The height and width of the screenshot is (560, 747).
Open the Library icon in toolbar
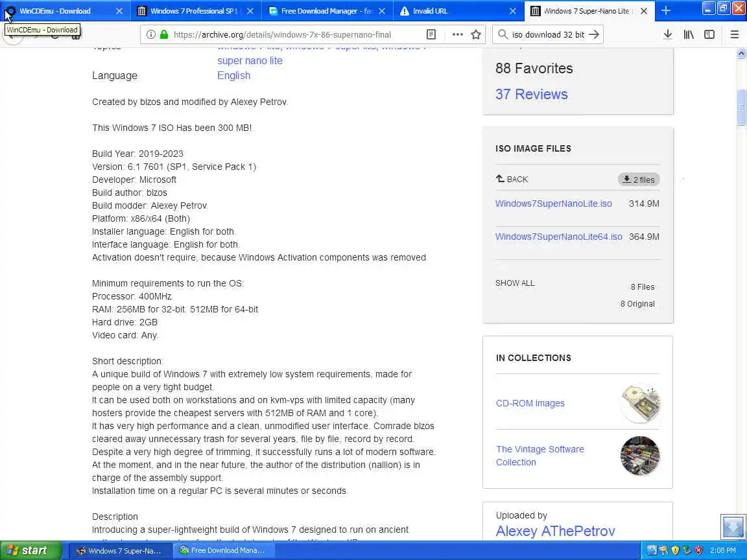(x=689, y=34)
